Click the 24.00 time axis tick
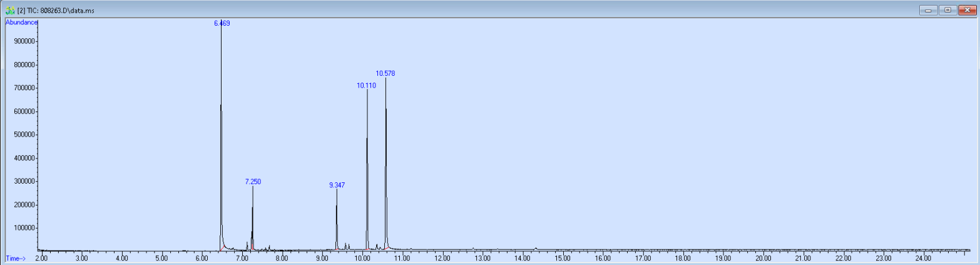Screen dimensions: 980x265 tap(923, 258)
